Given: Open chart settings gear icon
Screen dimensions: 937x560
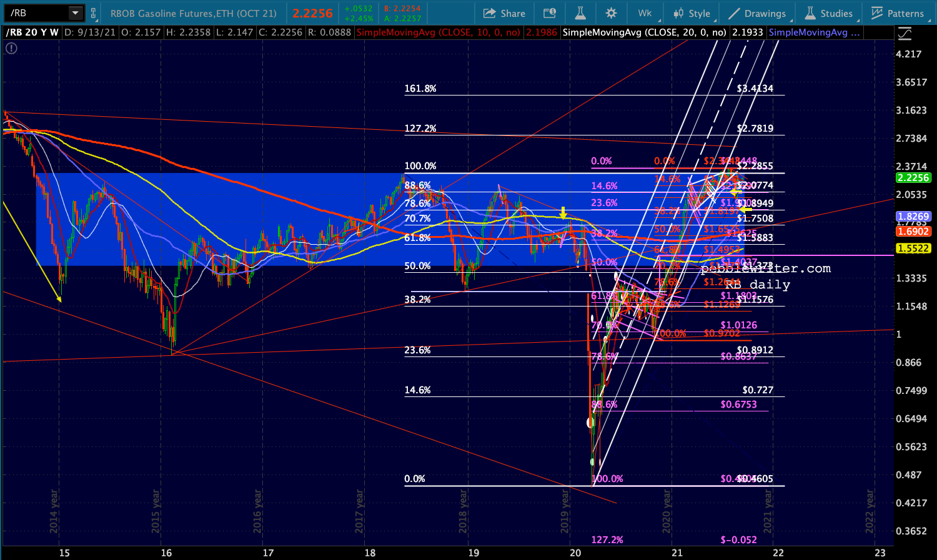Looking at the screenshot, I should click(x=611, y=13).
